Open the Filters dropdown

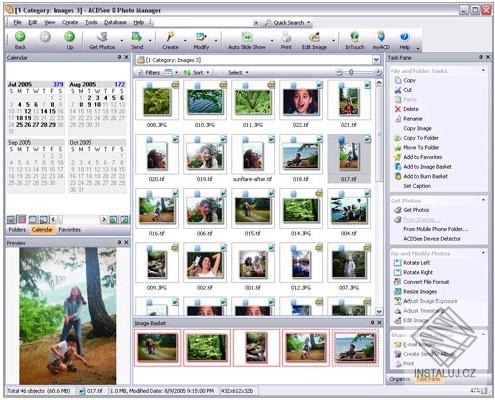tap(149, 72)
